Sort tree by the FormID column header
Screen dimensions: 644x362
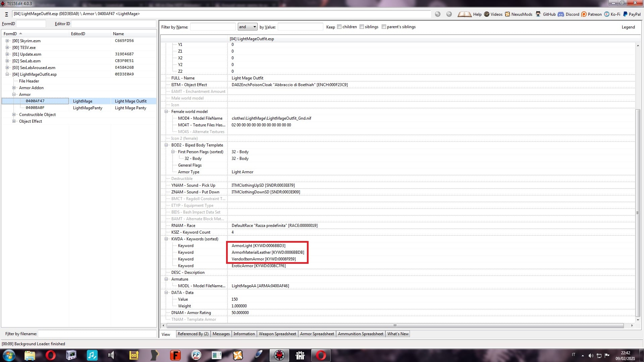35,34
